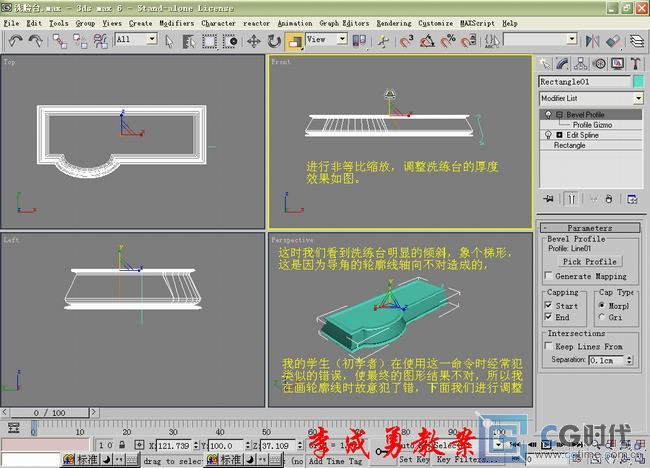This screenshot has width=650, height=468.
Task: Adjust the Separation value spinner
Action: [x=629, y=360]
